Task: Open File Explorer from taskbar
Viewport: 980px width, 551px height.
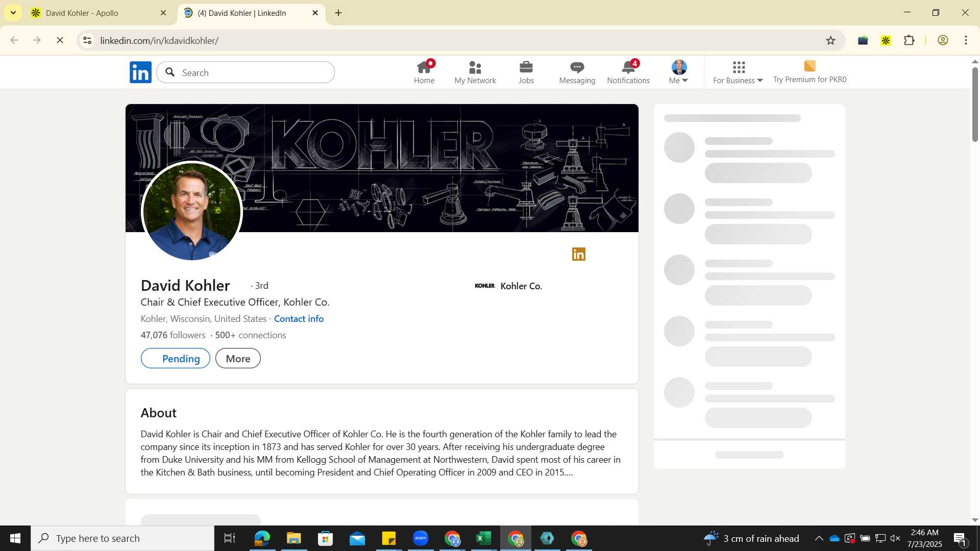Action: pyautogui.click(x=293, y=538)
